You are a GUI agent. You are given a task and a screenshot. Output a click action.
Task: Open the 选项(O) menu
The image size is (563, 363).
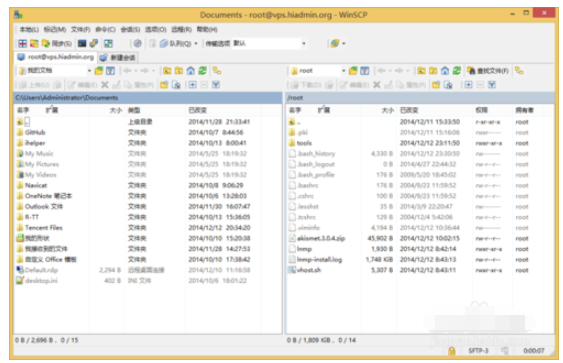[155, 29]
